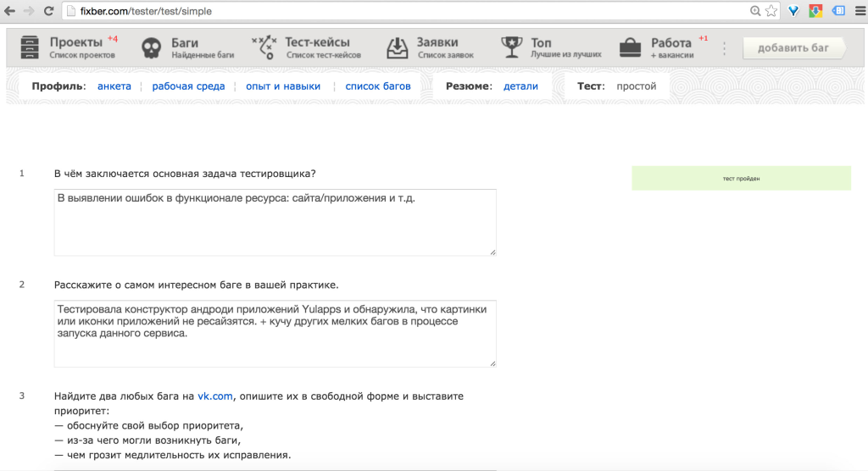Click the Список проектов subtitle
Image resolution: width=868 pixels, height=471 pixels.
point(82,55)
